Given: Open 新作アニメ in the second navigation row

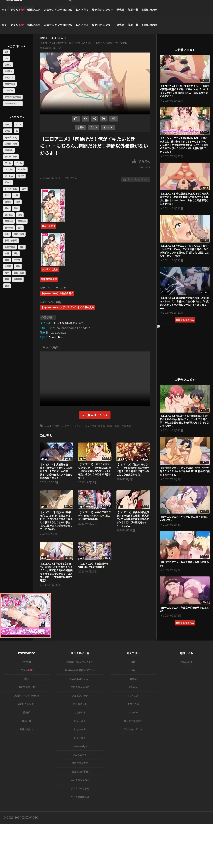Looking at the screenshot, I should click(x=34, y=25).
